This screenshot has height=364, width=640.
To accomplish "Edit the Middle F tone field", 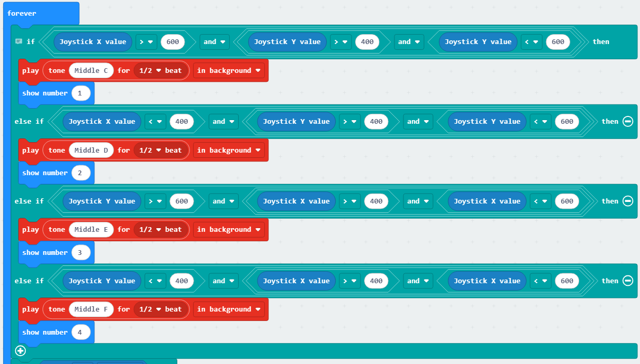I will pyautogui.click(x=91, y=309).
